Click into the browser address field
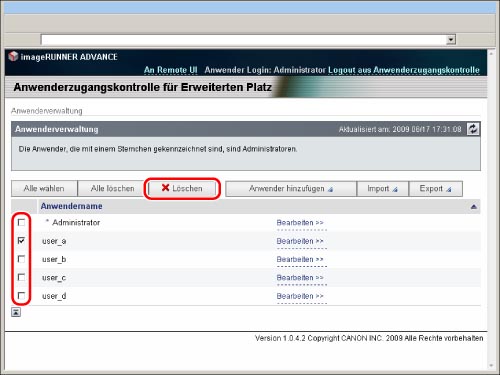This screenshot has width=500, height=375. [243, 40]
